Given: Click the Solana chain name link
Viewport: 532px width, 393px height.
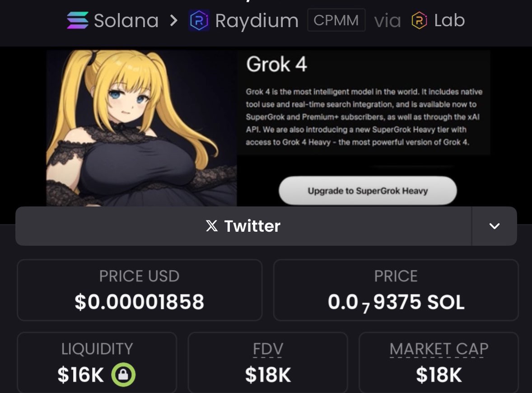Looking at the screenshot, I should 126,21.
